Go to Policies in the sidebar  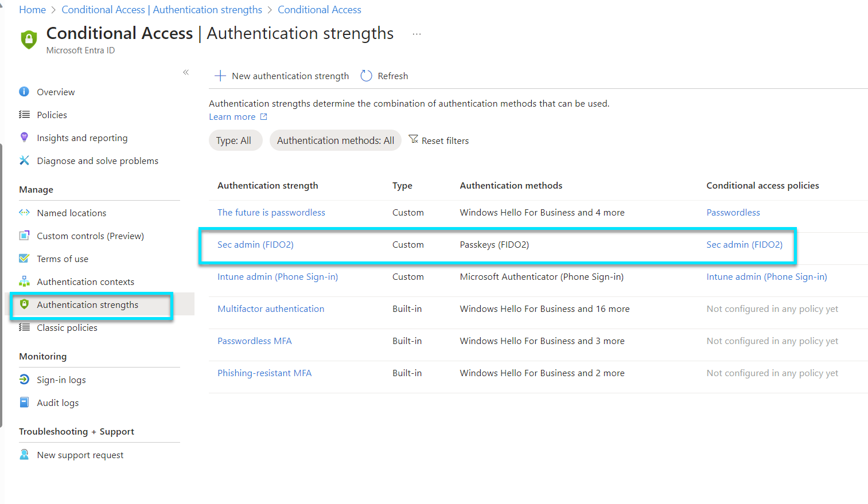pos(52,115)
